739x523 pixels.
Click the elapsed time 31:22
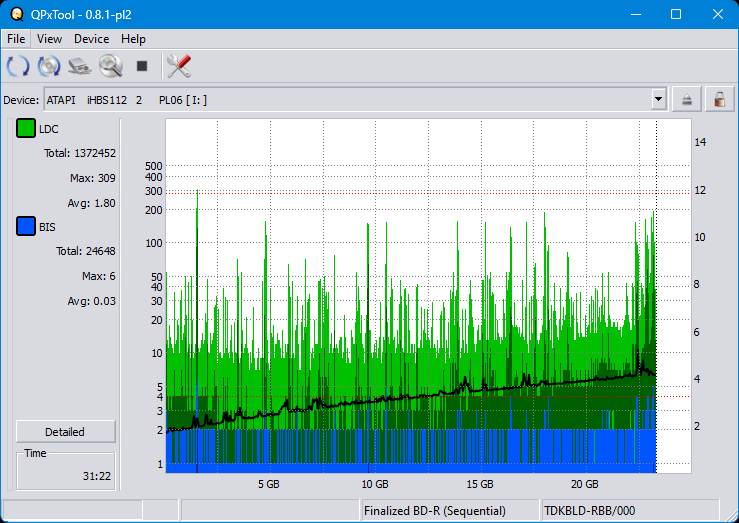tap(97, 476)
